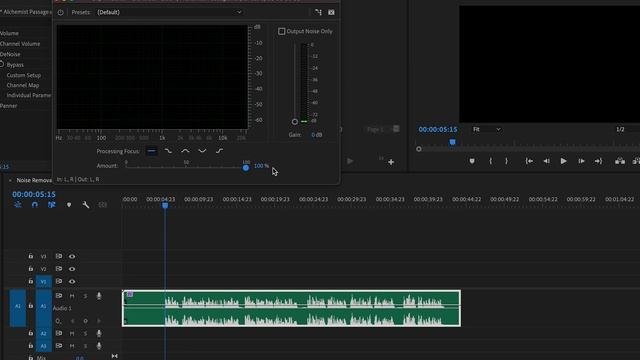Select the mid-frequencies Processing Focus shape
The image size is (640, 360).
185,151
